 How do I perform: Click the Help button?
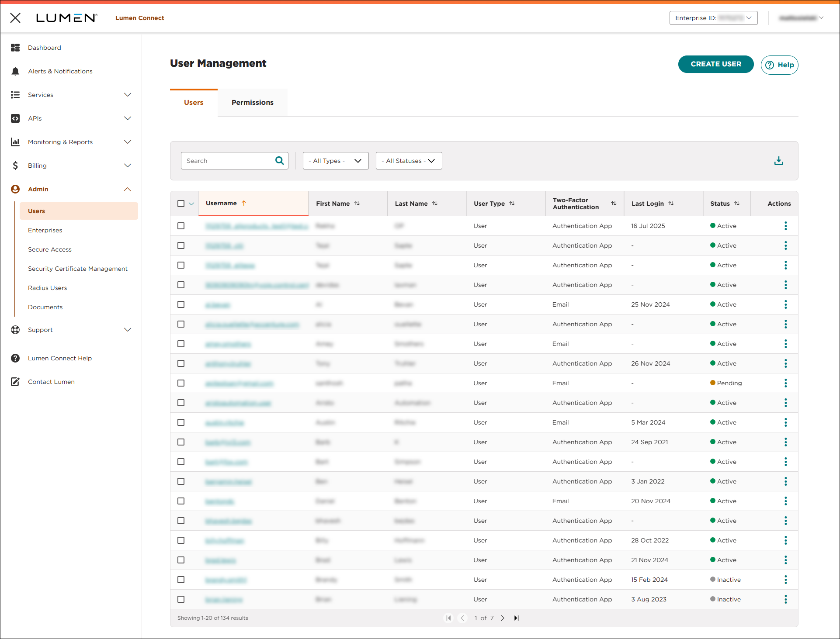pyautogui.click(x=779, y=65)
